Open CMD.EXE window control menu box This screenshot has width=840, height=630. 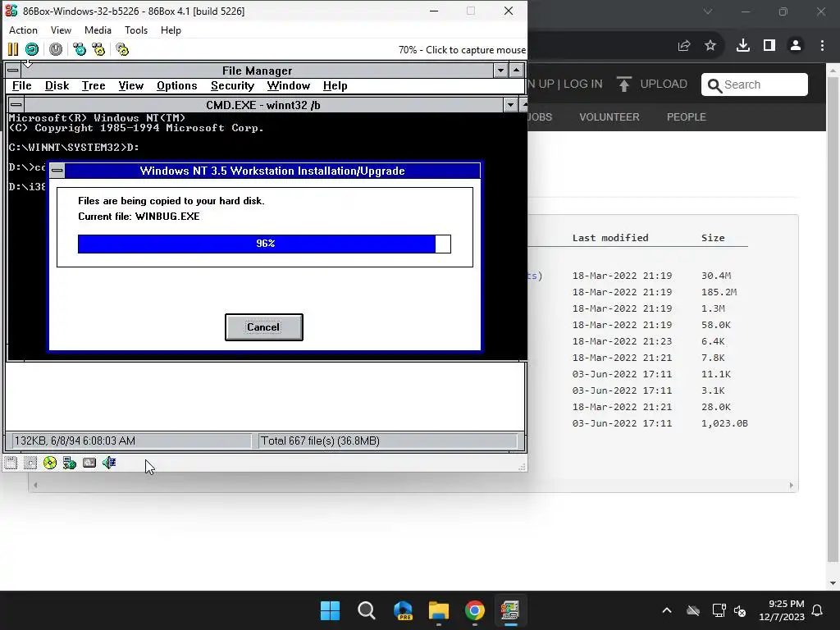pyautogui.click(x=16, y=105)
